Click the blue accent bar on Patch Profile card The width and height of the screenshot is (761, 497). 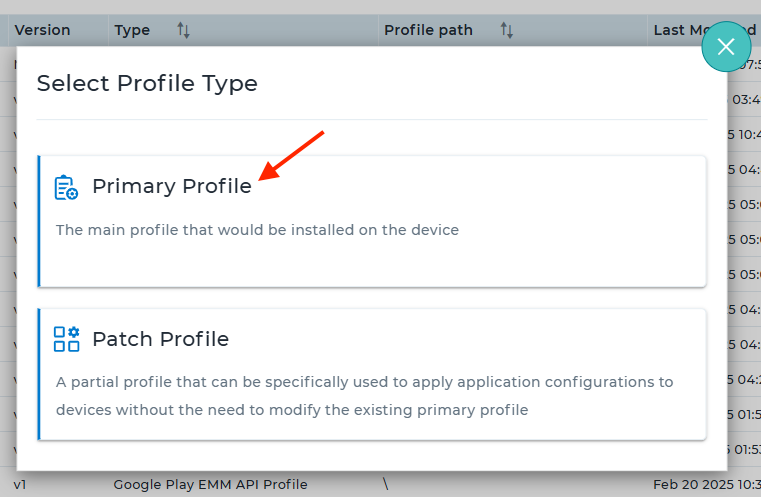pos(39,373)
